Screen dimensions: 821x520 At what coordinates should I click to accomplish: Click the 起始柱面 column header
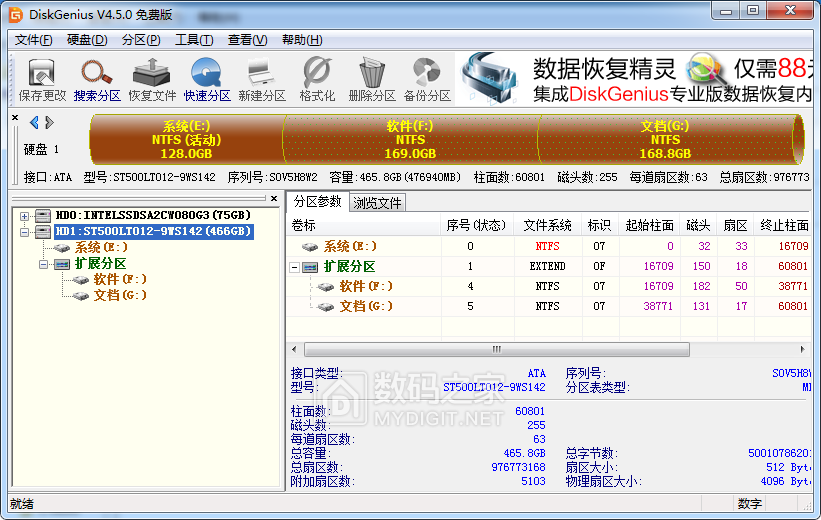649,225
